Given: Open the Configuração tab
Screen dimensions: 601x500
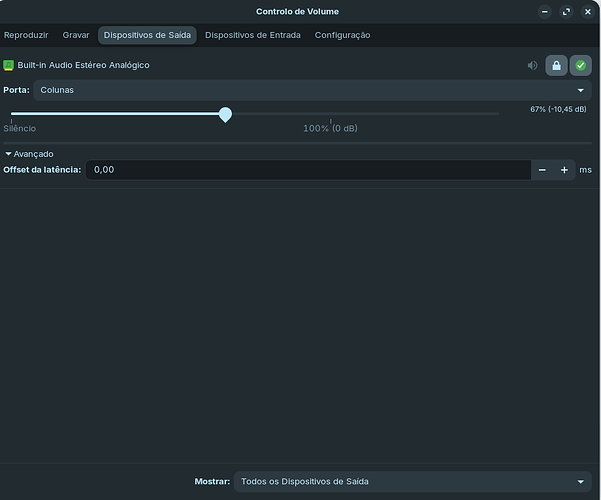Looking at the screenshot, I should pos(342,35).
